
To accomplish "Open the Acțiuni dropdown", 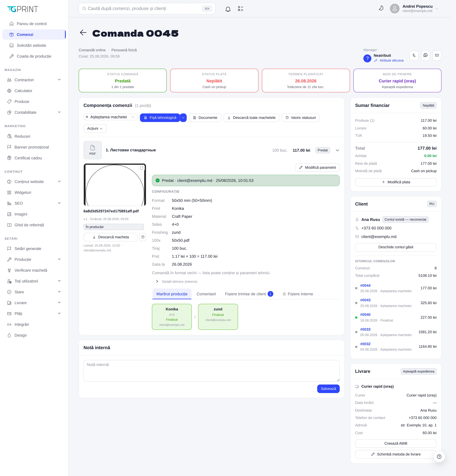I will coord(95,128).
